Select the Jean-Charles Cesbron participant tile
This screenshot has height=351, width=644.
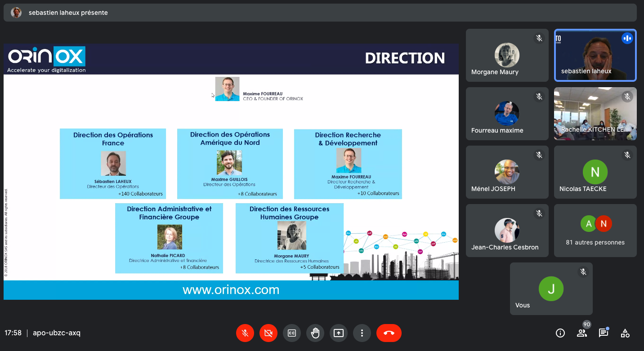(507, 231)
